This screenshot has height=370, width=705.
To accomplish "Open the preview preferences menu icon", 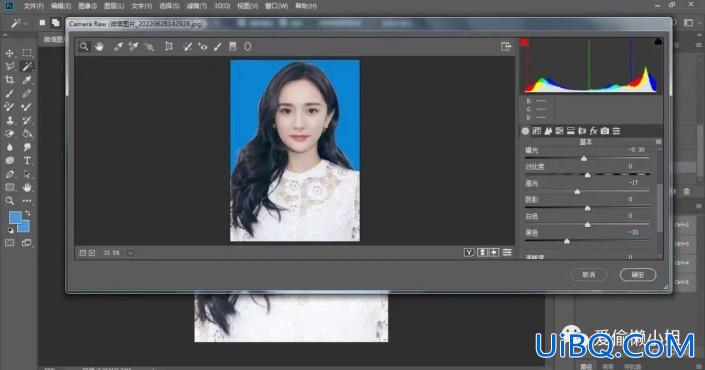I will pos(507,253).
